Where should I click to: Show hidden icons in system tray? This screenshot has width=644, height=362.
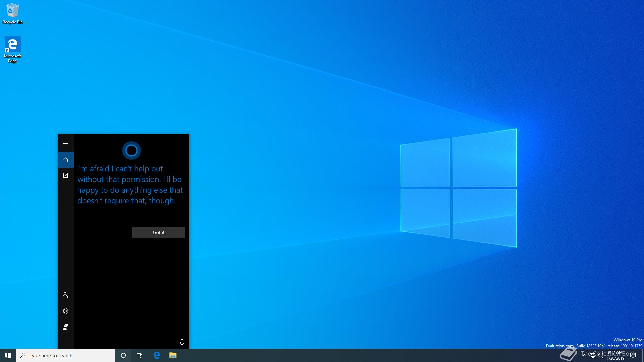585,355
